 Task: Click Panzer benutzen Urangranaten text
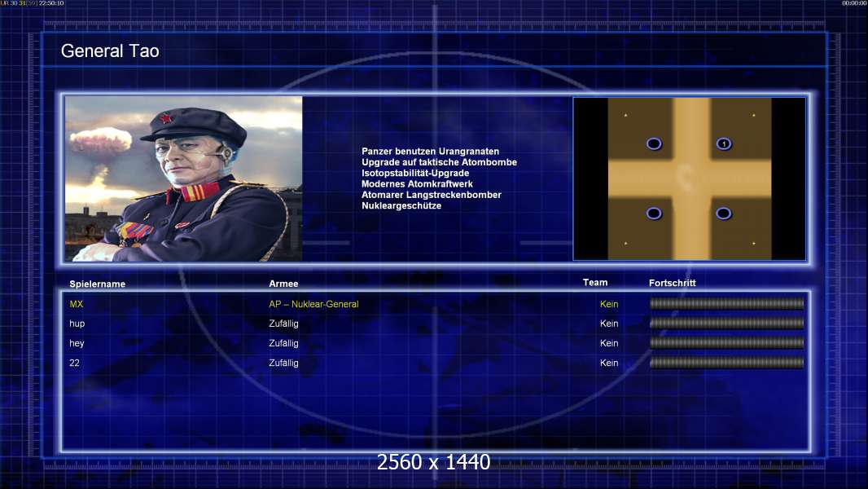(430, 152)
